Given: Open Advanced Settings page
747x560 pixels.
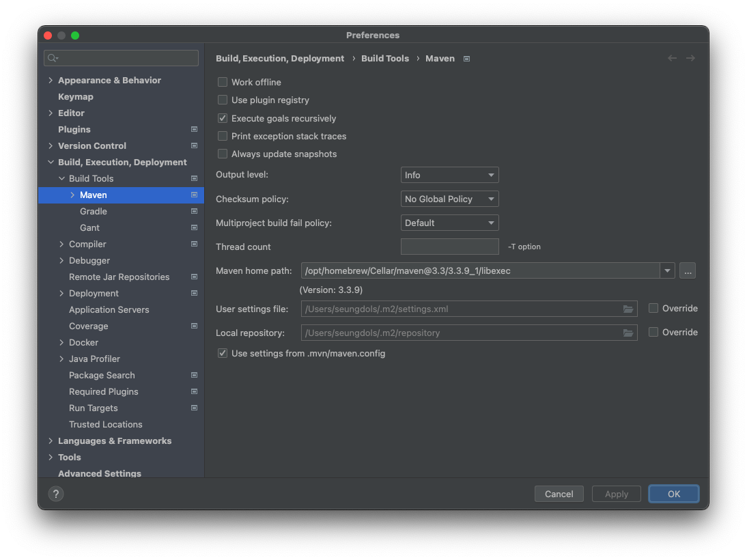Looking at the screenshot, I should [x=100, y=473].
